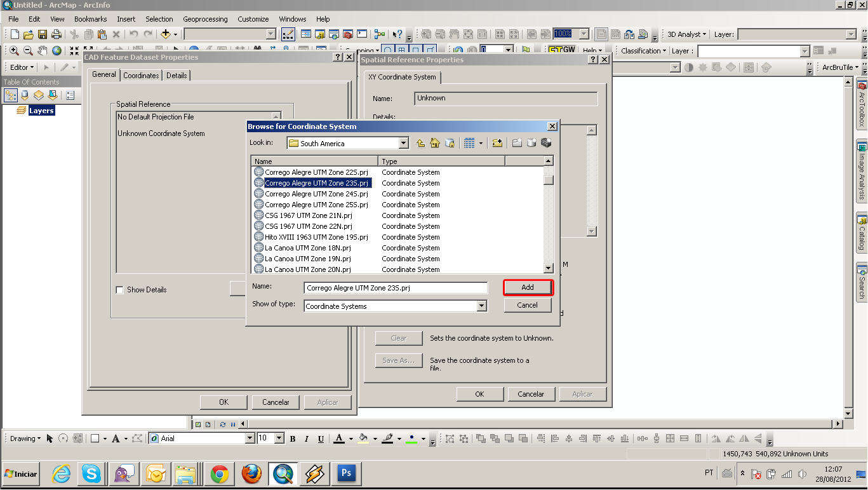Open the Editor dropdown menu
The height and width of the screenshot is (490, 868).
tap(22, 67)
